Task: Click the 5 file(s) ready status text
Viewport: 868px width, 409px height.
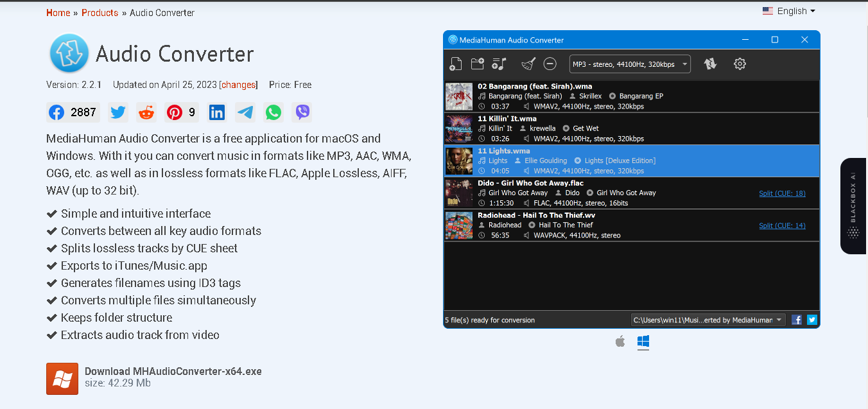Action: click(x=490, y=320)
